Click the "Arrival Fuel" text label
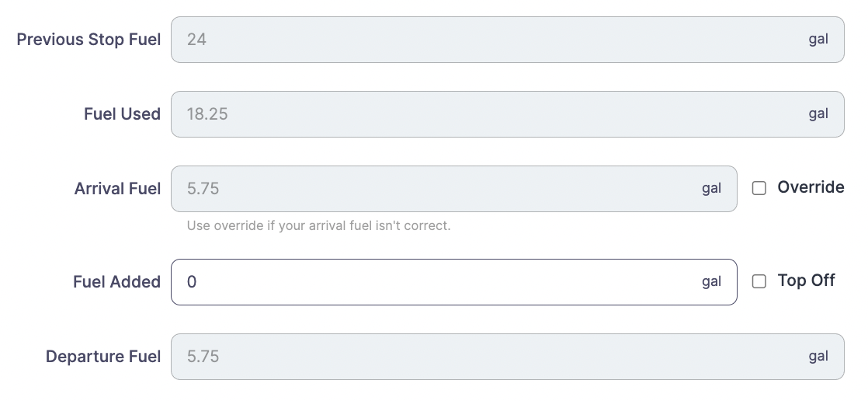868x401 pixels. (117, 189)
